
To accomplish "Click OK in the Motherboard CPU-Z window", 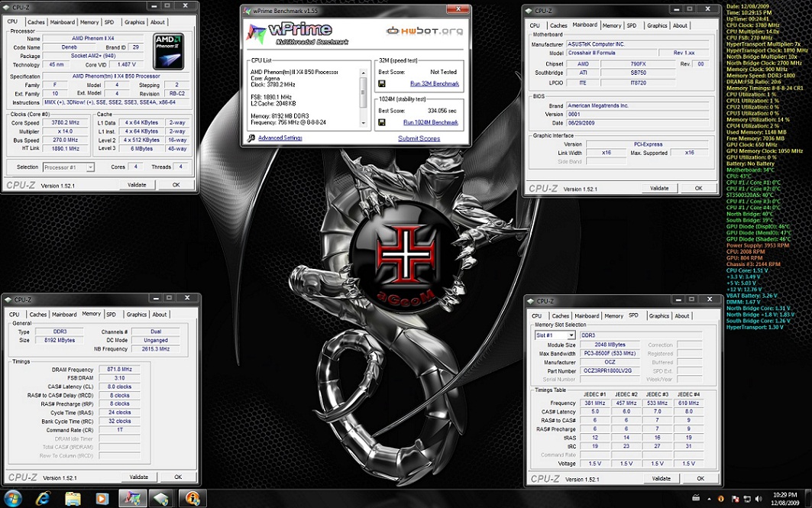I will tap(699, 189).
